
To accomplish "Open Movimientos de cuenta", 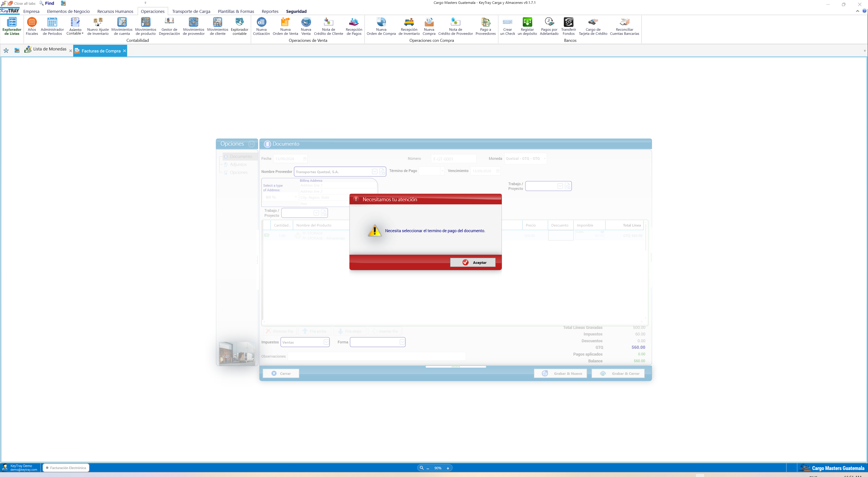I will (122, 26).
